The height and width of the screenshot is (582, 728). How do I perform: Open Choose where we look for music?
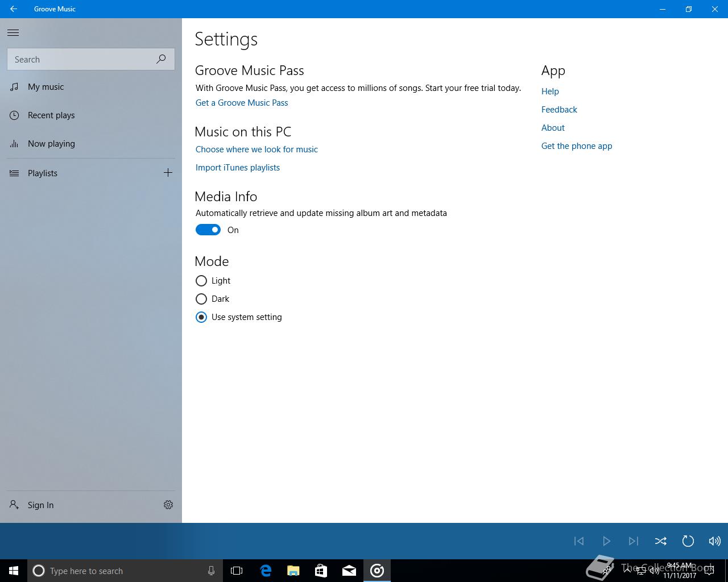pos(257,149)
